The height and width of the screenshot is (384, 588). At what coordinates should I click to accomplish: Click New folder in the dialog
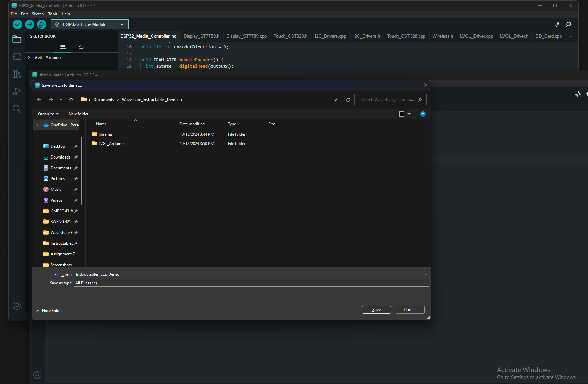tap(78, 114)
